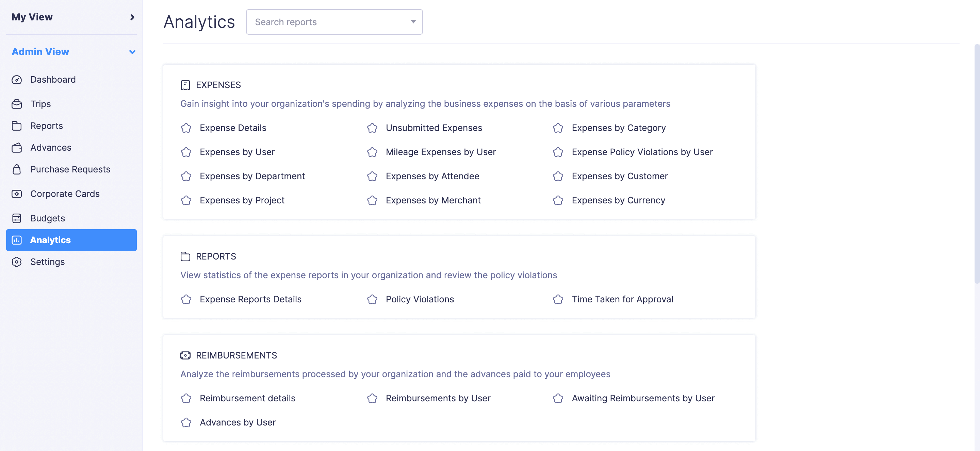Screen dimensions: 980x451
Task: View the Time Taken for Approval report
Action: pyautogui.click(x=622, y=299)
